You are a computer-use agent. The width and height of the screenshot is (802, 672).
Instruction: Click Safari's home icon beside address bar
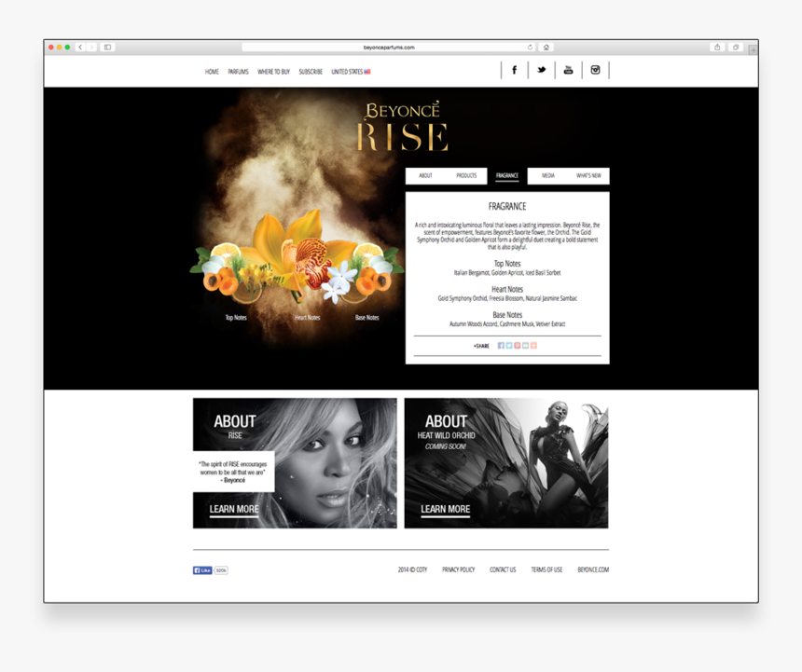546,47
